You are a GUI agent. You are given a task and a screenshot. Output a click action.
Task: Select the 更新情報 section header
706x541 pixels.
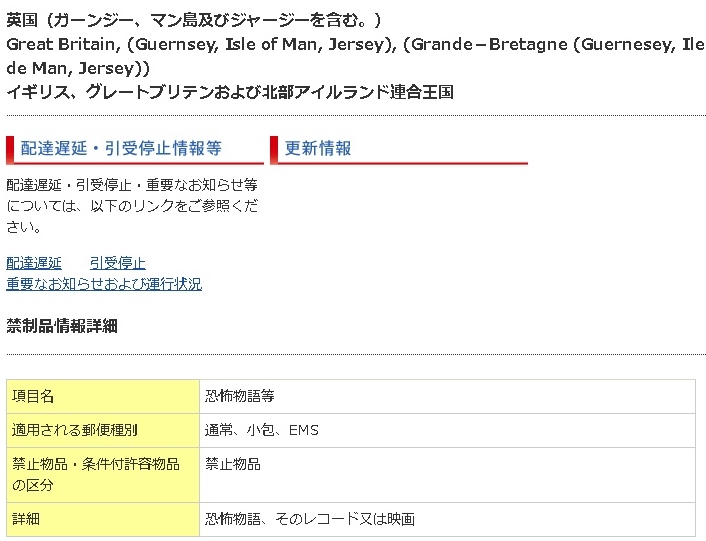pos(318,148)
